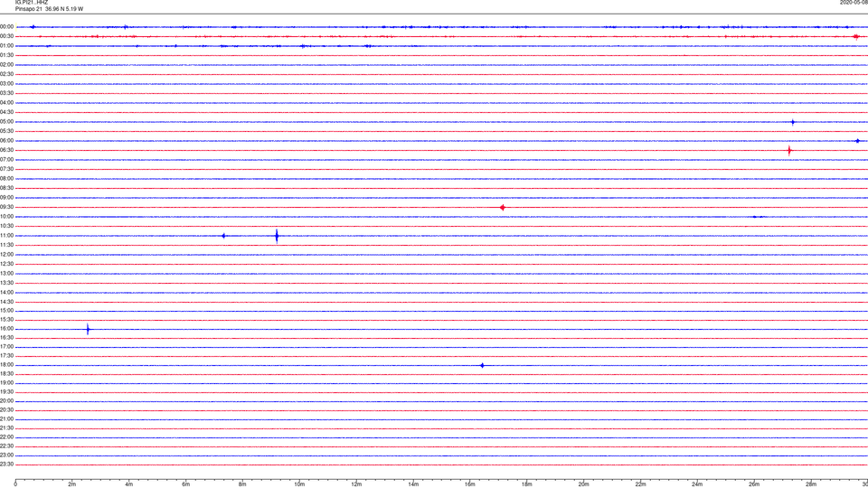Select the 20:30 trace time label
This screenshot has width=868, height=488.
[6, 410]
